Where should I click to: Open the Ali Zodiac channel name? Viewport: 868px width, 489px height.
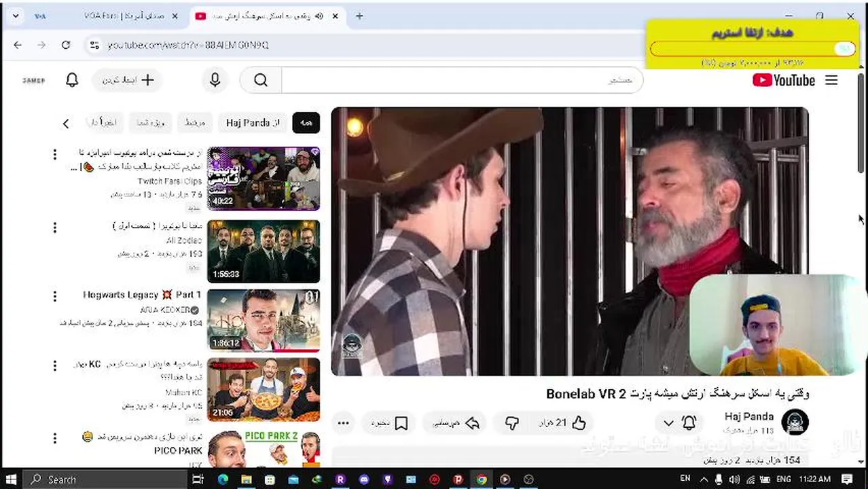click(184, 240)
